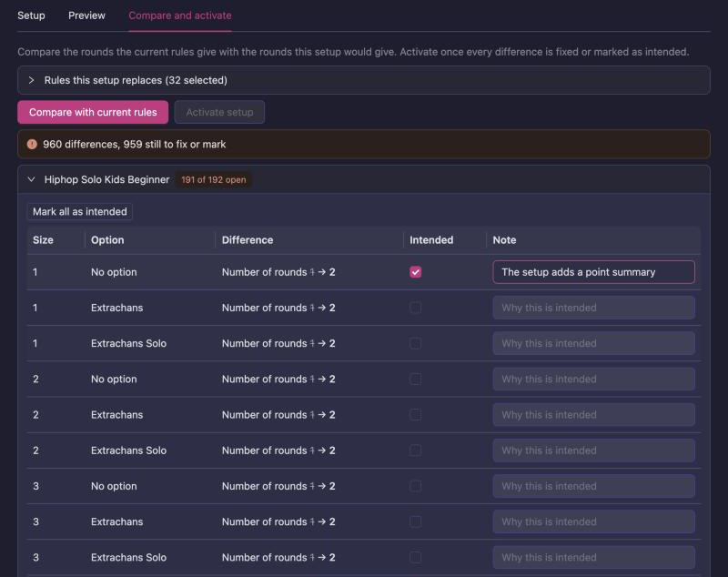Focus the note field for size 2 No option

[x=594, y=380]
